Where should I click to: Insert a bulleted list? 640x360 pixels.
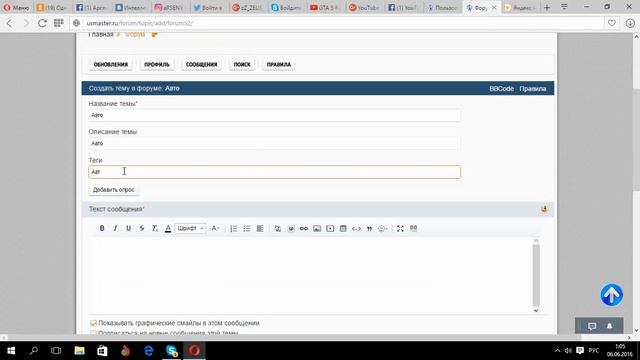247,229
